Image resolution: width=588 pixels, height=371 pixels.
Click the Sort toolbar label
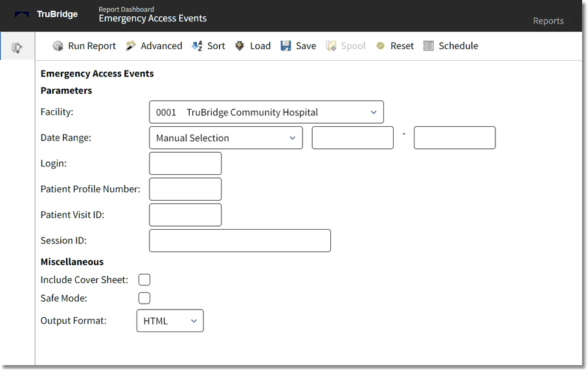(216, 46)
